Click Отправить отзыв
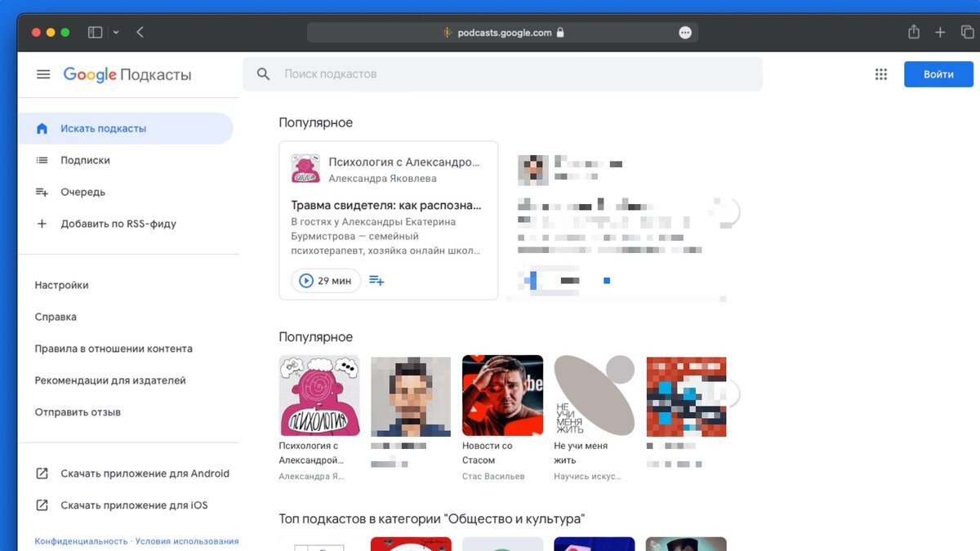 tap(78, 412)
